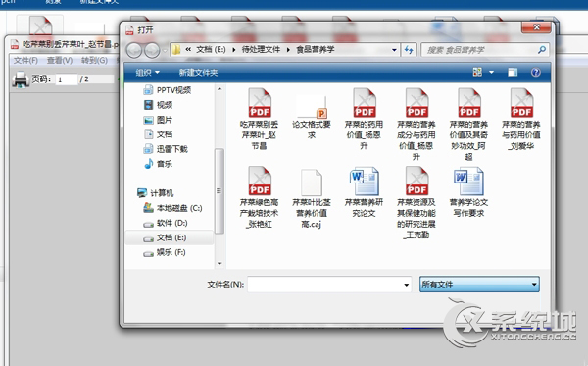588x366 pixels.
Task: Expand the arrow after 待处理文件 in the breadcrumb
Action: click(289, 50)
